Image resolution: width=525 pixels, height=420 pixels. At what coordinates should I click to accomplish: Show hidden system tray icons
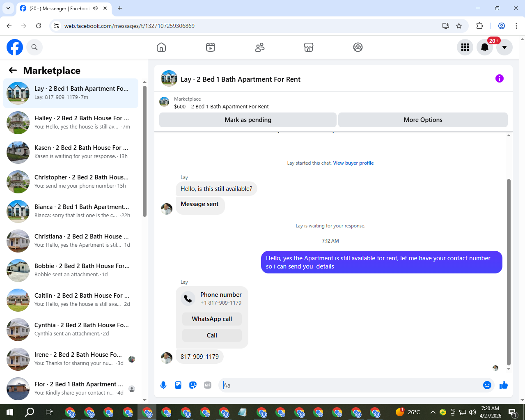point(433,412)
